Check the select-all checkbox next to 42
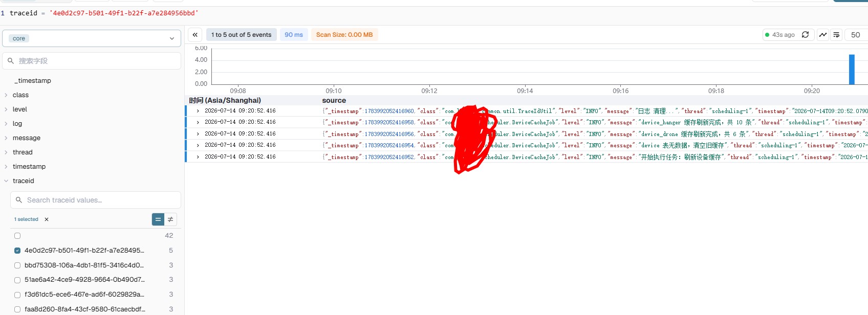Image resolution: width=868 pixels, height=315 pixels. coord(17,236)
